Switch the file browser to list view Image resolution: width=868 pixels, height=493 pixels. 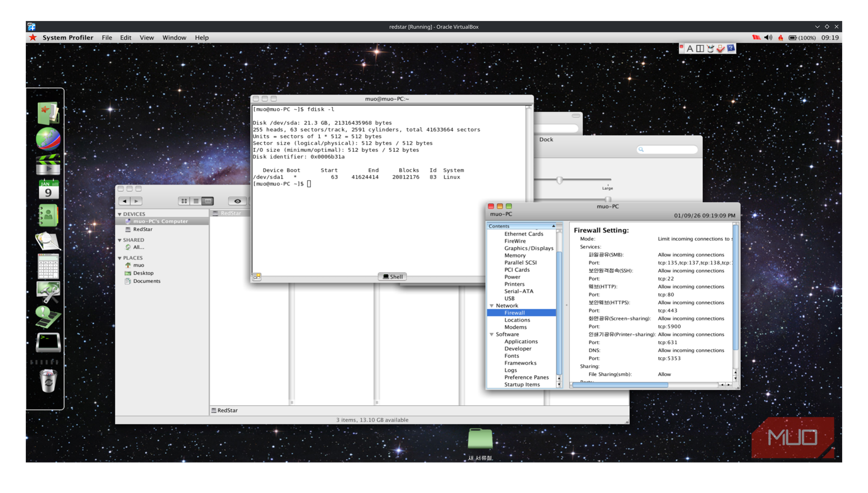195,201
